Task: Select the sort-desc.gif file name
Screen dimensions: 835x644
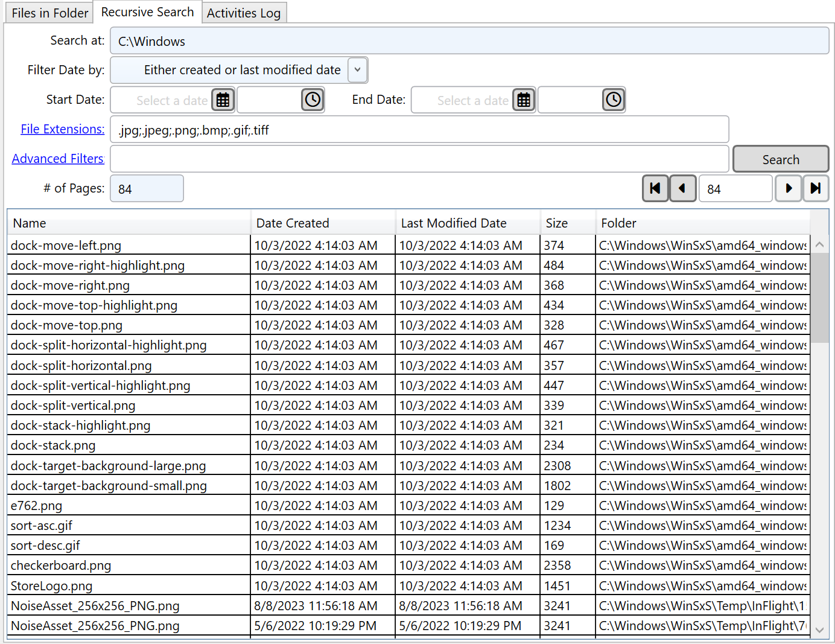Action: tap(45, 545)
